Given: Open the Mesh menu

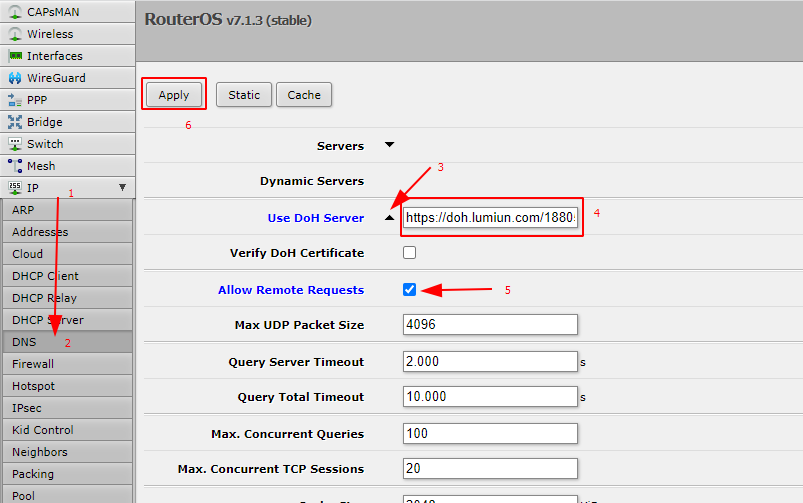Looking at the screenshot, I should pos(68,166).
